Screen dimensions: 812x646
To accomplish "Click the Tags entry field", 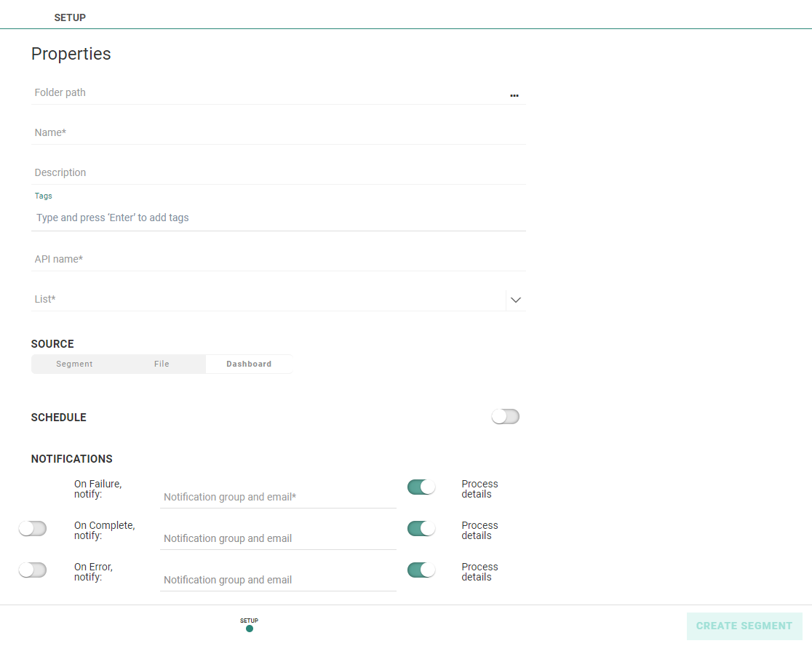I will tap(276, 218).
